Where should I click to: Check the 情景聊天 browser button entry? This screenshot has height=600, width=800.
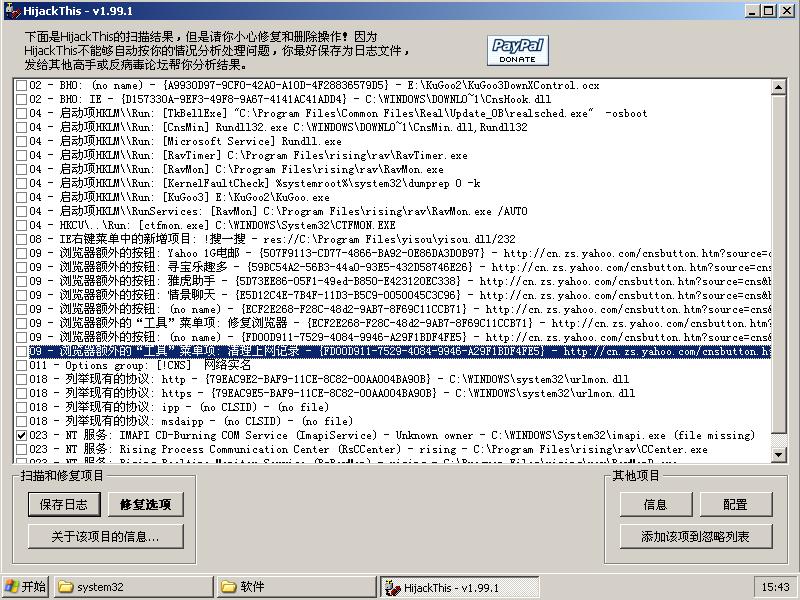[21, 295]
